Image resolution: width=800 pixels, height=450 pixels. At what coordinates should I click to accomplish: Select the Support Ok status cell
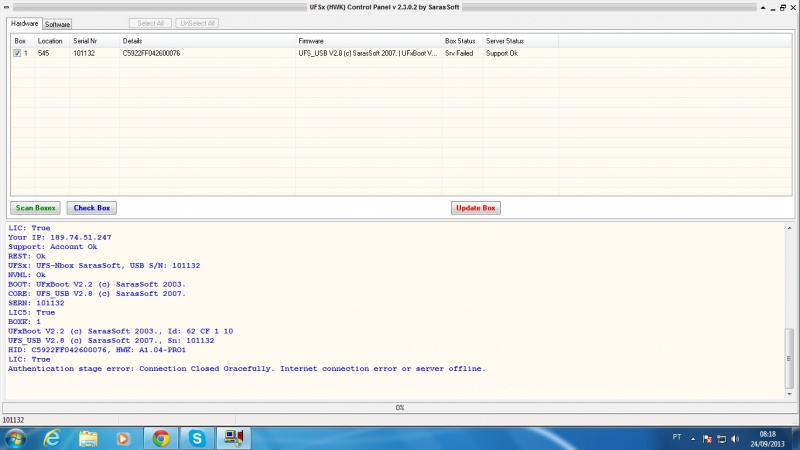click(502, 53)
